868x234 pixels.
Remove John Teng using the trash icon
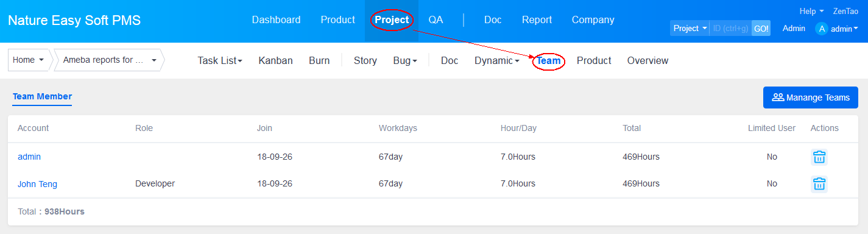(819, 183)
